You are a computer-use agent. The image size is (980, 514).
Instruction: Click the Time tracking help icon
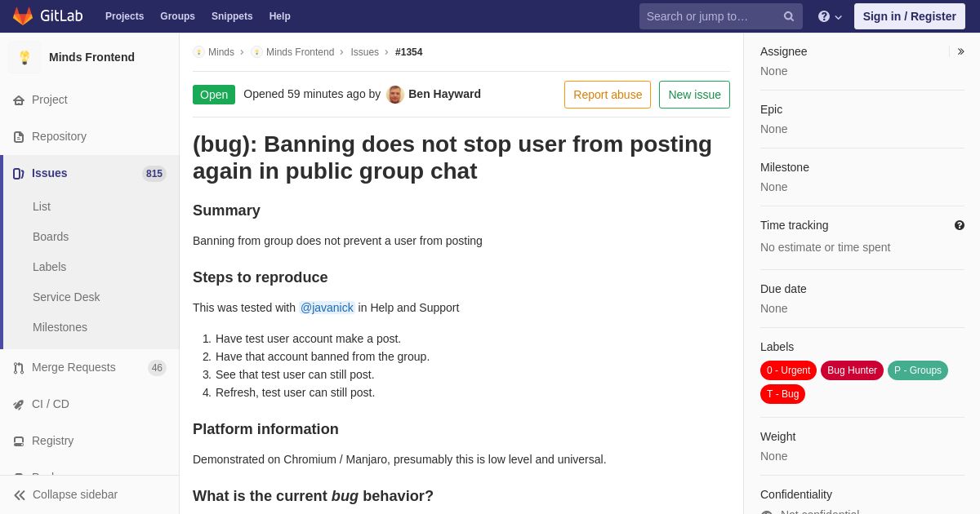tap(960, 225)
